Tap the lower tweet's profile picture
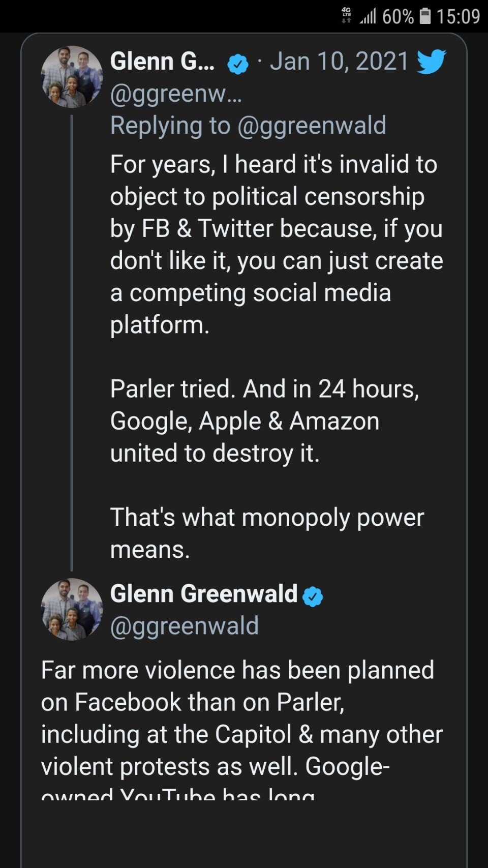 72,609
